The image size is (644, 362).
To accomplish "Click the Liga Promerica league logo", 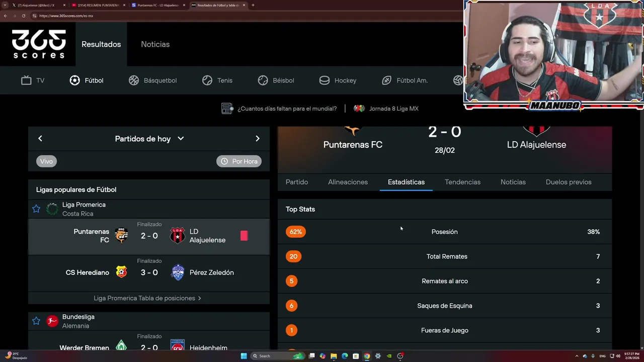I will click(x=52, y=209).
